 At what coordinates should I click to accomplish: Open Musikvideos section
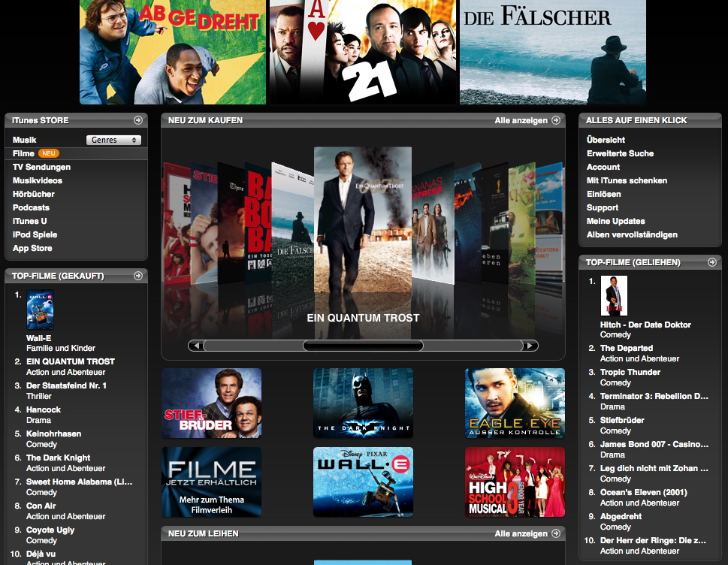[38, 180]
